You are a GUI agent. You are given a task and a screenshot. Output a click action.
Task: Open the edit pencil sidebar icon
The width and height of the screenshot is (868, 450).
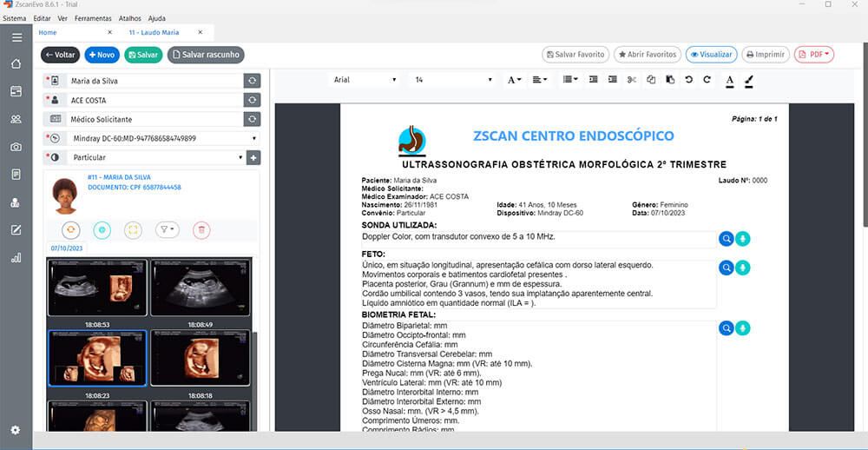click(x=16, y=230)
